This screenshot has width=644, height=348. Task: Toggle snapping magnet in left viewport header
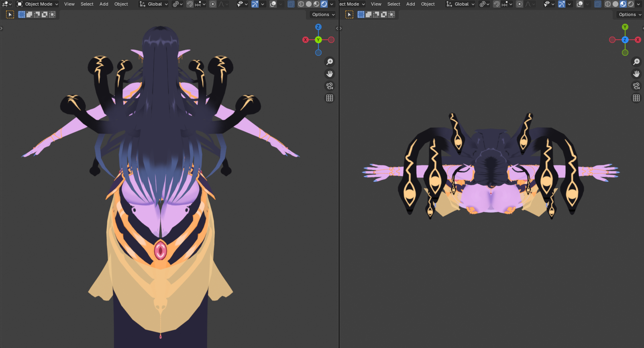click(190, 4)
